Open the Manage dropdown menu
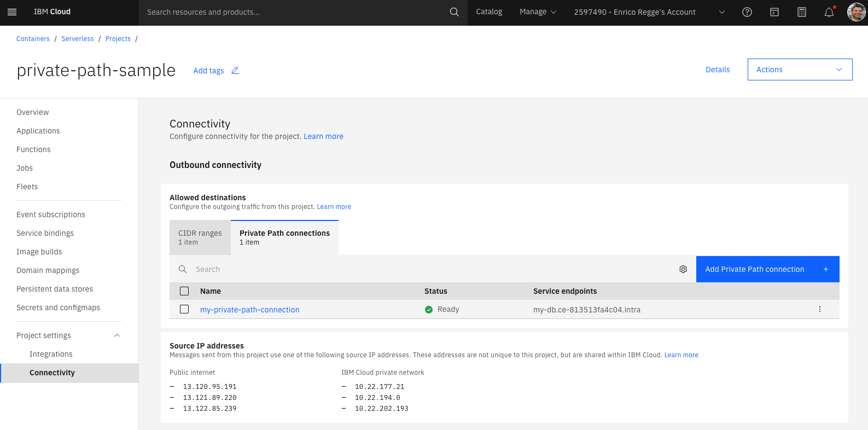Viewport: 868px width, 430px height. click(537, 12)
